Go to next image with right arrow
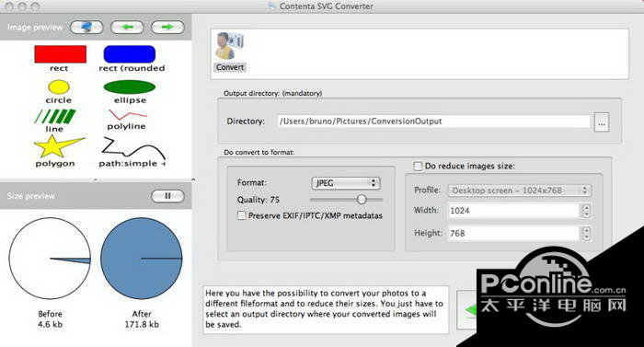 point(167,27)
